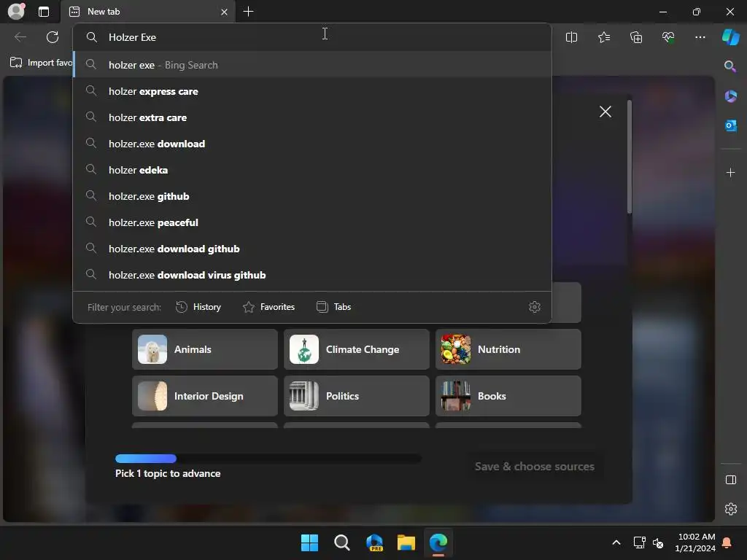Open the Windows Start menu
Viewport: 747px width, 560px height.
[309, 542]
